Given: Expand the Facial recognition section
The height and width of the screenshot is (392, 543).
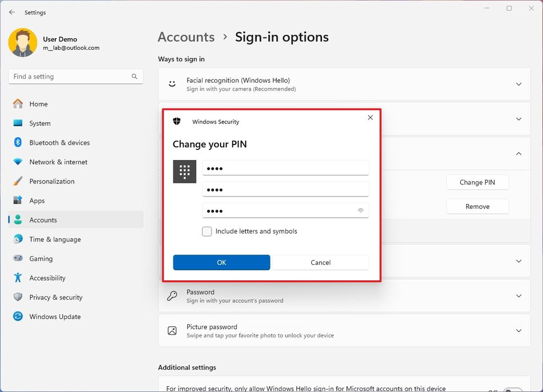Looking at the screenshot, I should [x=519, y=84].
